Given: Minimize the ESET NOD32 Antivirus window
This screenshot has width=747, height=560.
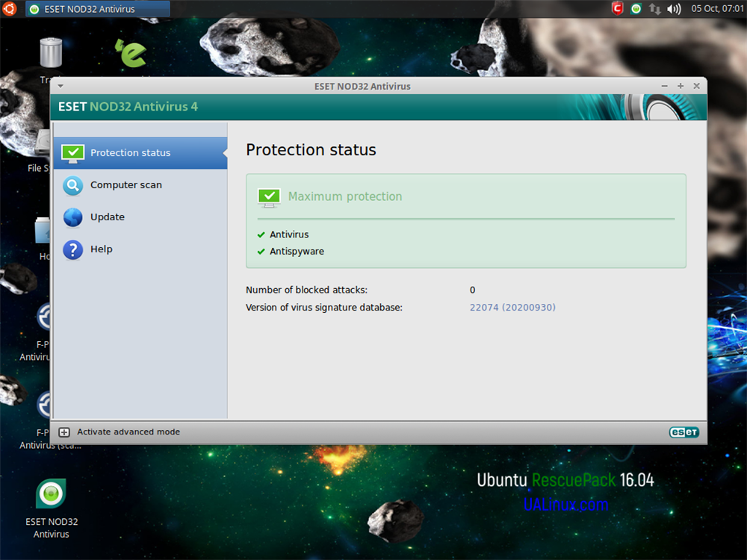Looking at the screenshot, I should [665, 86].
